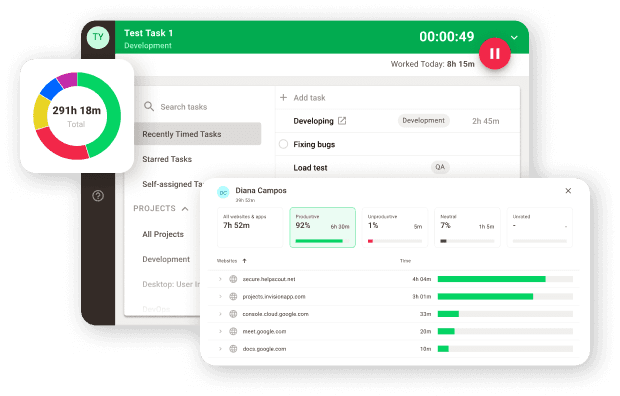This screenshot has width=620, height=396.
Task: Click globe icon for console.cloud.google.com
Action: pos(233,314)
